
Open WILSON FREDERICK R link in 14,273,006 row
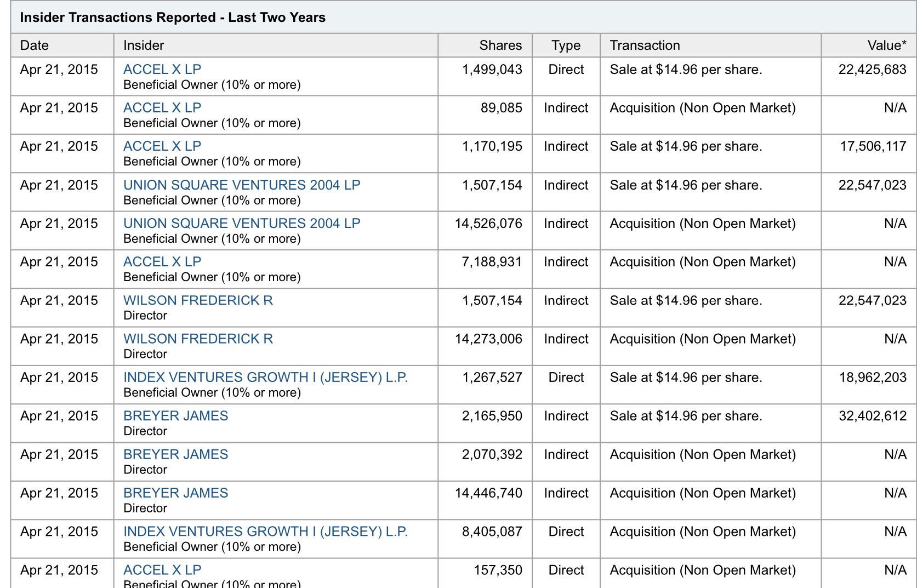pyautogui.click(x=198, y=339)
